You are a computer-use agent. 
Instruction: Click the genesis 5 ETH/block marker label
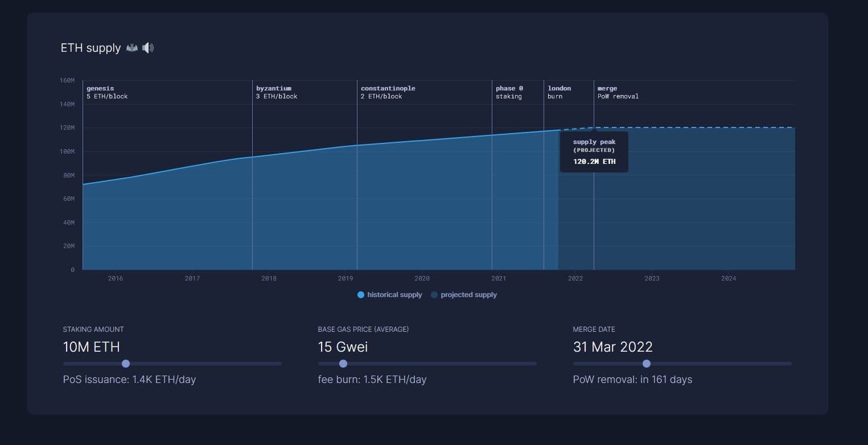pos(107,92)
